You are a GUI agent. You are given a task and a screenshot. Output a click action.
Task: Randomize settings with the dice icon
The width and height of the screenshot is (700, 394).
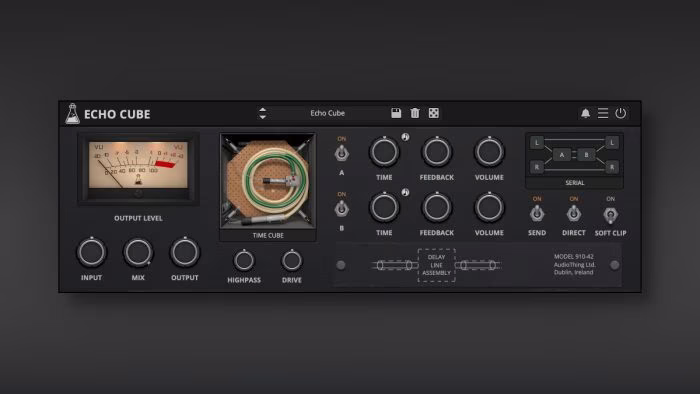click(x=433, y=113)
